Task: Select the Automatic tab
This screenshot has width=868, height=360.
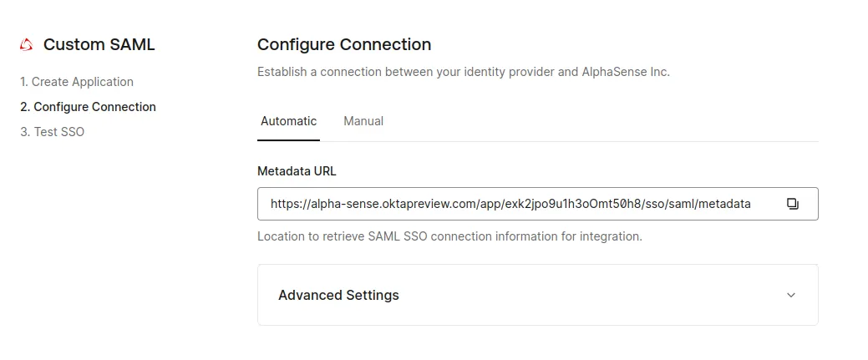Action: tap(288, 121)
